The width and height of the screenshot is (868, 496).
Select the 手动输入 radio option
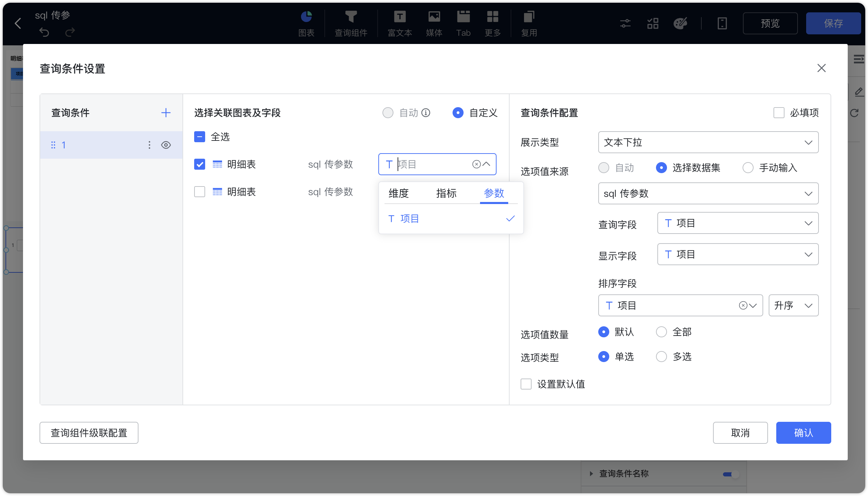coord(748,168)
